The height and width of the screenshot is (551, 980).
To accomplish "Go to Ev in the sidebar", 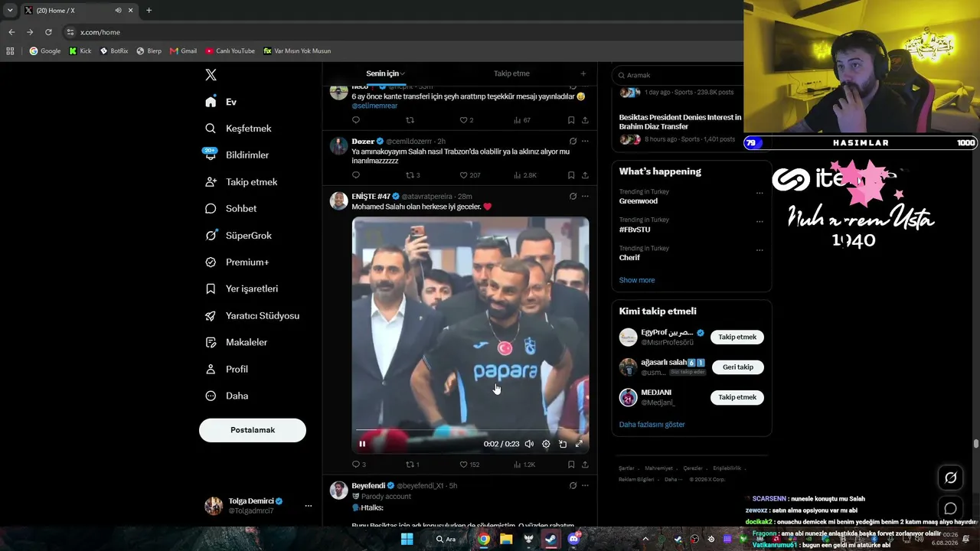I will coord(221,102).
